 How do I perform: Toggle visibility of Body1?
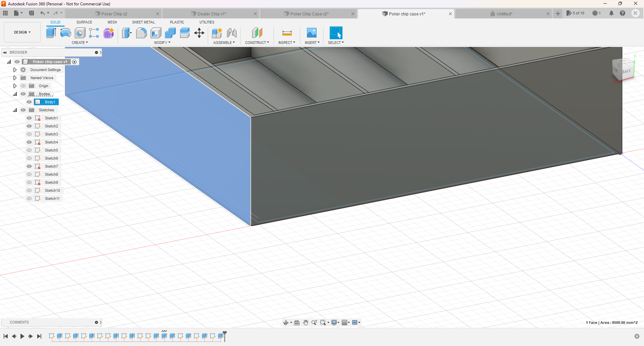29,102
